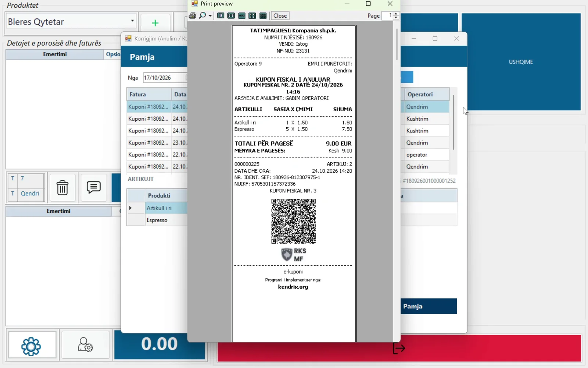Add a new customer with plus button
588x368 pixels.
pos(155,23)
